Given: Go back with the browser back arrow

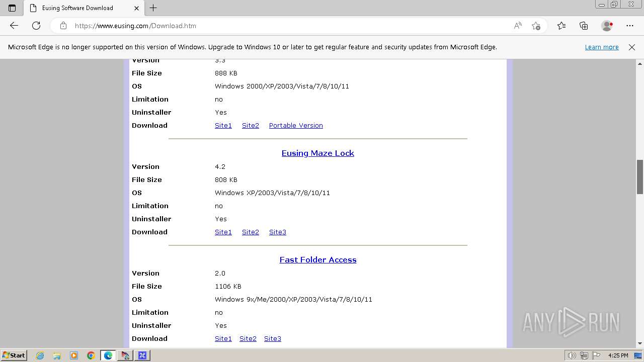Looking at the screenshot, I should 14,26.
